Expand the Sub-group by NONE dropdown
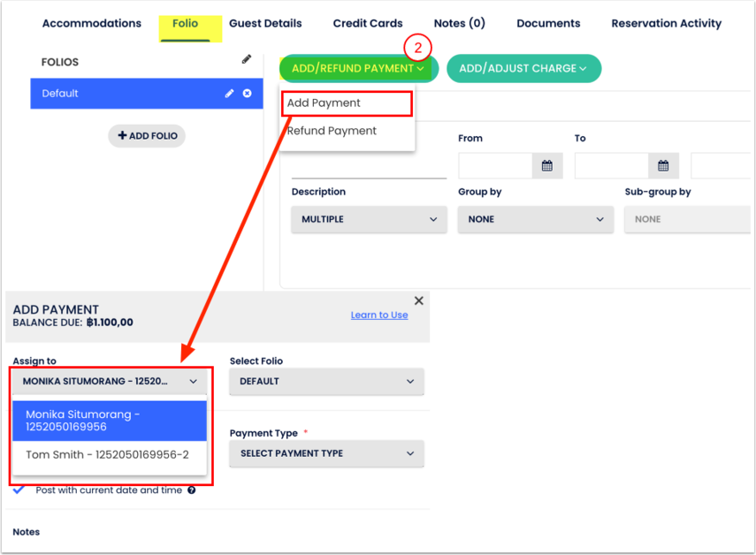The width and height of the screenshot is (756, 555). click(x=688, y=220)
